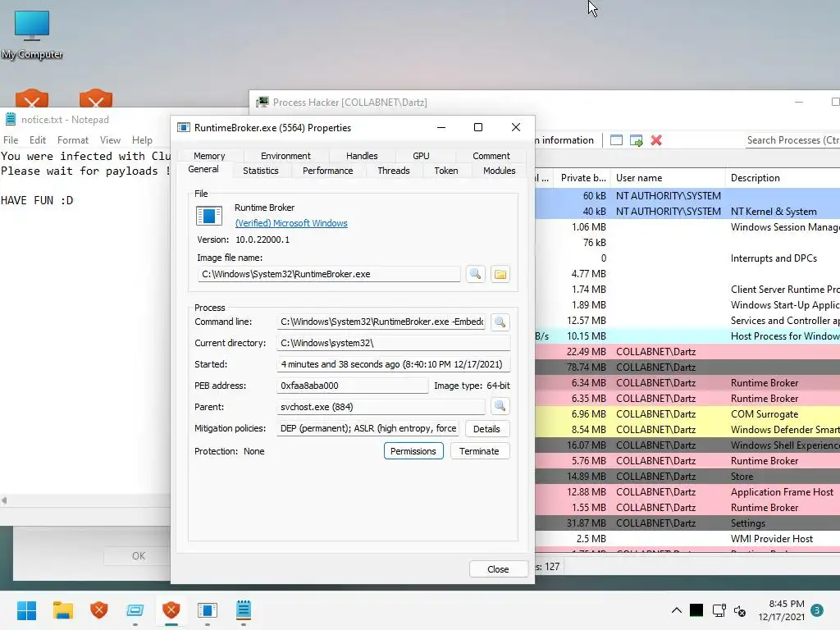Sort by the Private bytes column header
The image size is (840, 630).
(582, 178)
